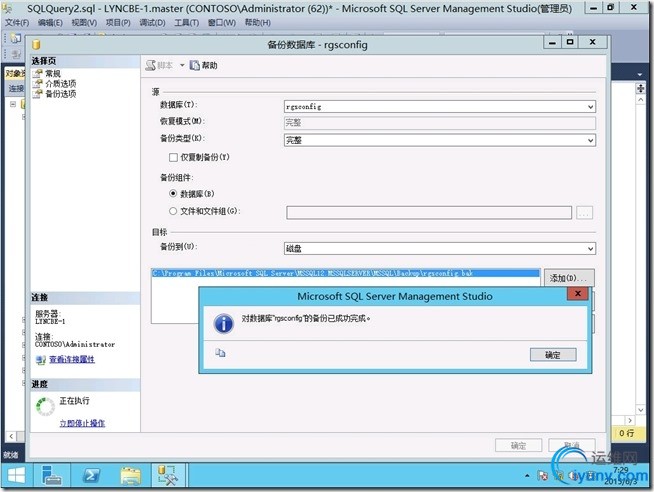The width and height of the screenshot is (654, 492).
Task: Select the rgsconfig.bak backup destination path
Action: pyautogui.click(x=345, y=273)
